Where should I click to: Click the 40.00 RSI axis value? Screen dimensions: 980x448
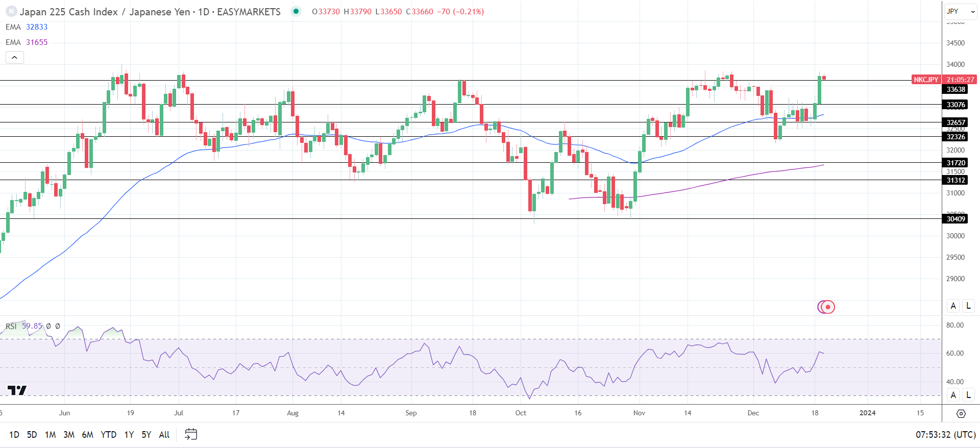(x=955, y=382)
